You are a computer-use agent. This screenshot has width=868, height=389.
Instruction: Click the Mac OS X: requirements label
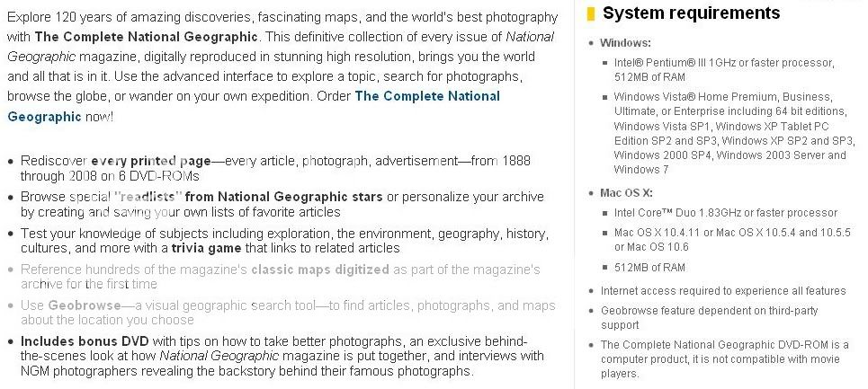[x=626, y=193]
